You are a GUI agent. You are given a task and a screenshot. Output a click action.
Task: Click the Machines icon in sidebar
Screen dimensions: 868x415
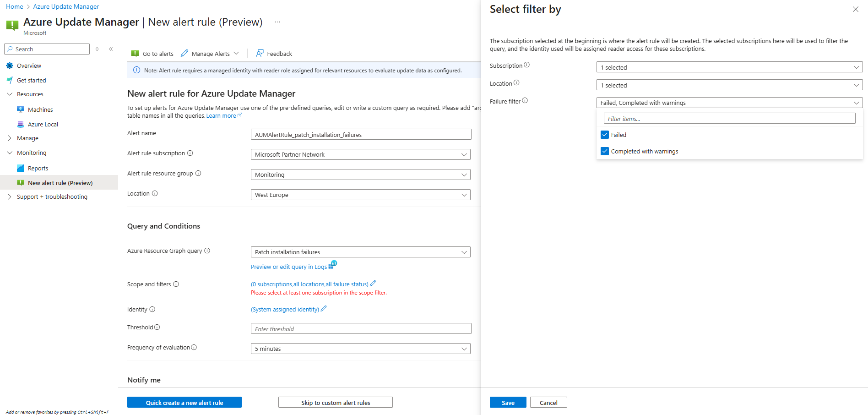click(21, 109)
